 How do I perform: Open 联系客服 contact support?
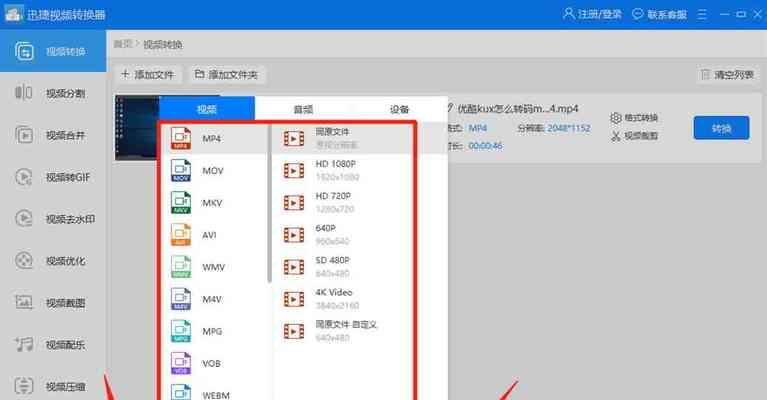(x=659, y=14)
